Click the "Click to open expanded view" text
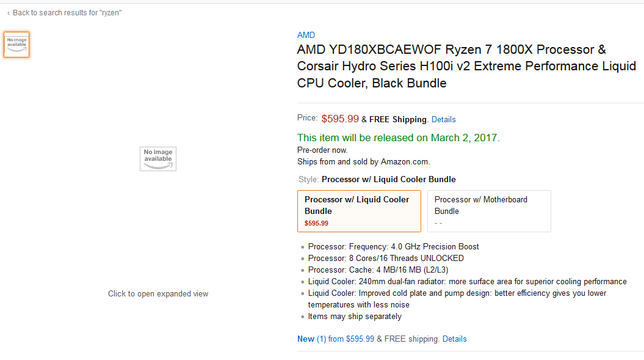The width and height of the screenshot is (644, 360). click(158, 294)
